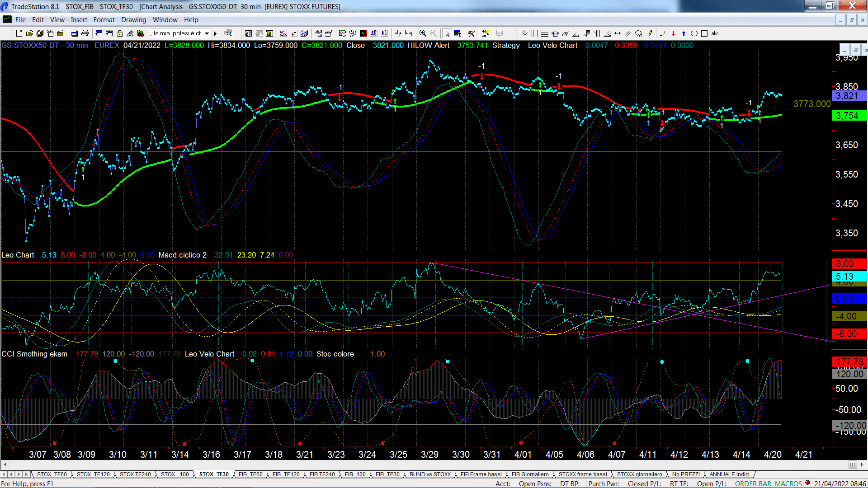Click the hammer and wrench tools icon
868x488 pixels.
coord(471,33)
